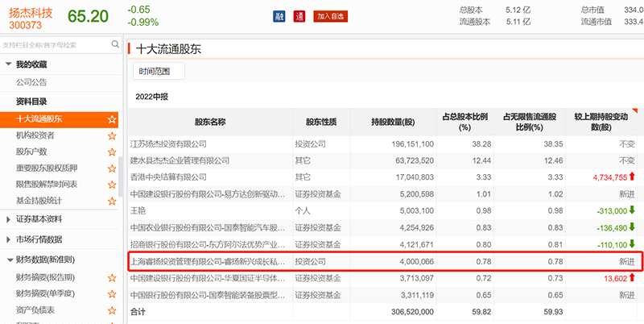Add stock via 加入自选 button

coord(331,16)
